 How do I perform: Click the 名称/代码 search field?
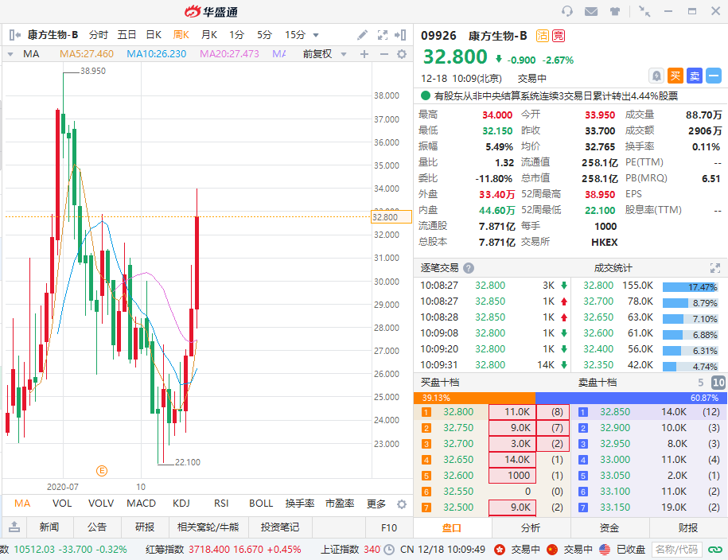[677, 550]
